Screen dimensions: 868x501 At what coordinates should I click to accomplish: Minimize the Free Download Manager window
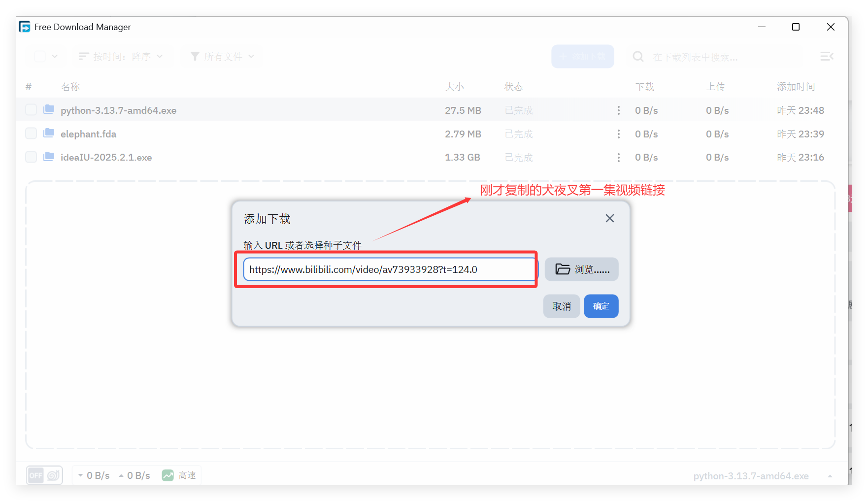tap(762, 27)
